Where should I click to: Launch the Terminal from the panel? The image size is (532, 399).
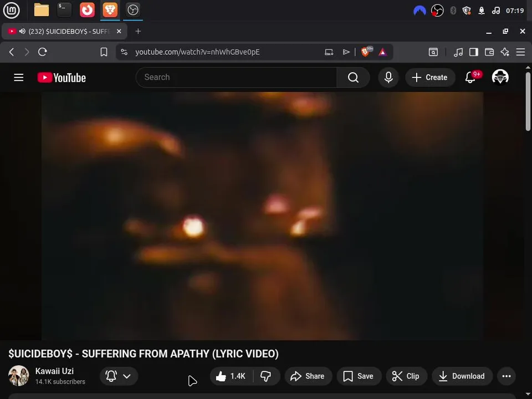[64, 10]
